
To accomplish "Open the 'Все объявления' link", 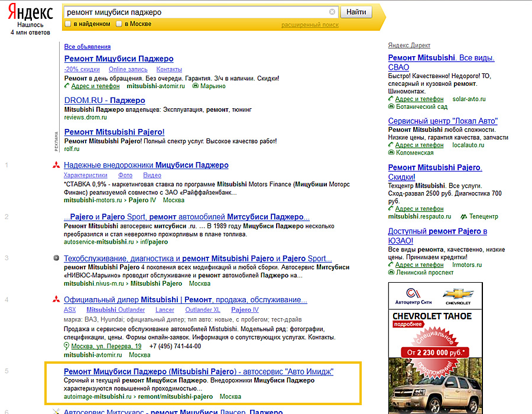I will (x=87, y=47).
